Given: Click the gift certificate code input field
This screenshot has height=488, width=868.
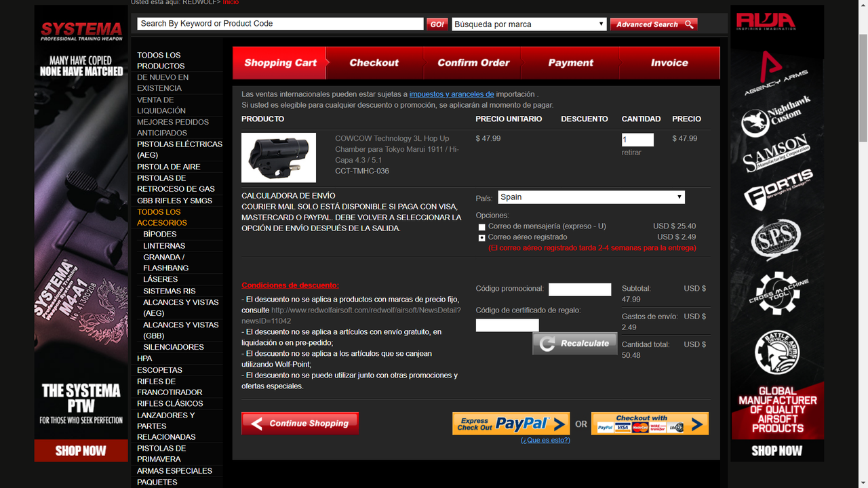Looking at the screenshot, I should click(507, 325).
